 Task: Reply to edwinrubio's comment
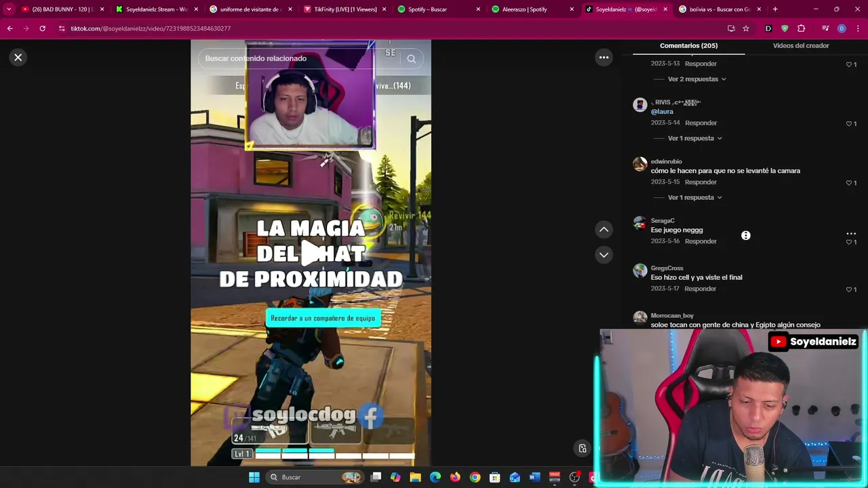pos(701,182)
